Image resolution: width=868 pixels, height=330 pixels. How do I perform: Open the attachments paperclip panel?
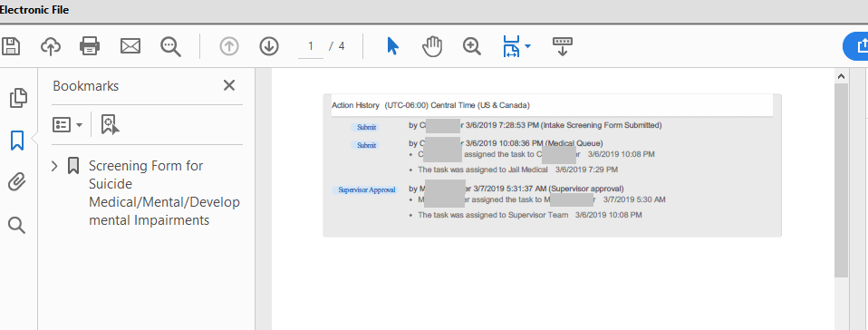[x=17, y=182]
